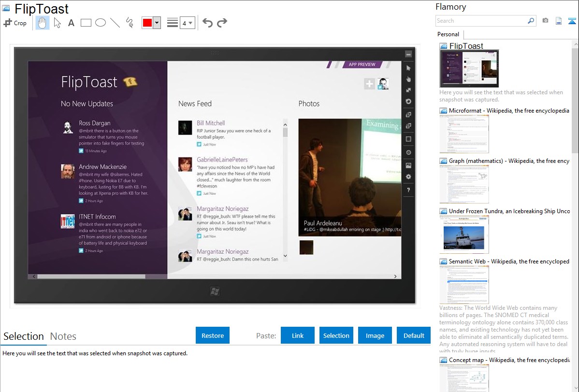The width and height of the screenshot is (579, 392).
Task: Select the straight line tool
Action: click(115, 23)
